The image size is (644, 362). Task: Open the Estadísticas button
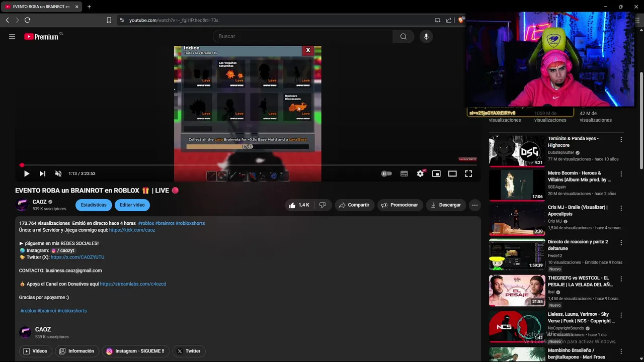click(94, 205)
